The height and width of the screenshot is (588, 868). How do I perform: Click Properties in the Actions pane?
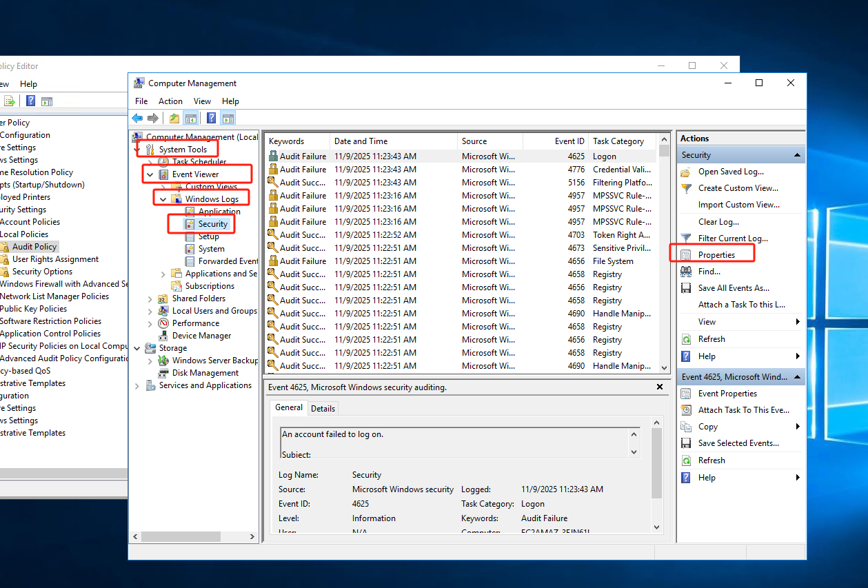pyautogui.click(x=716, y=255)
